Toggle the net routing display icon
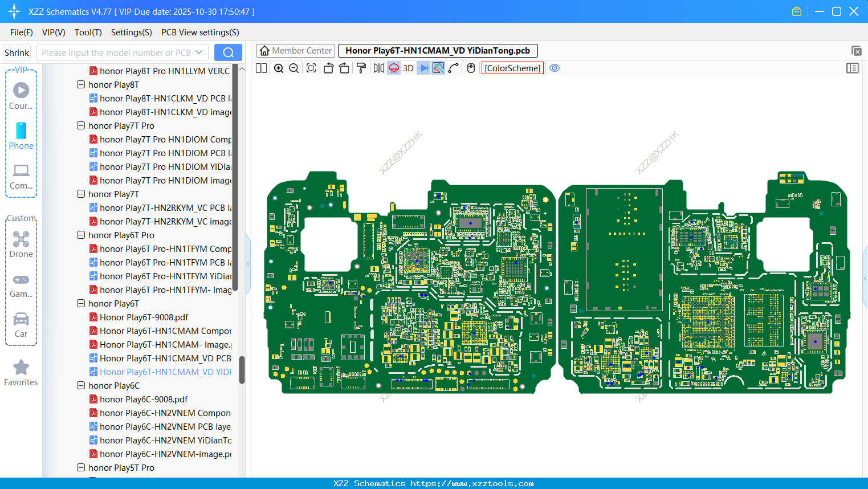 tap(438, 68)
